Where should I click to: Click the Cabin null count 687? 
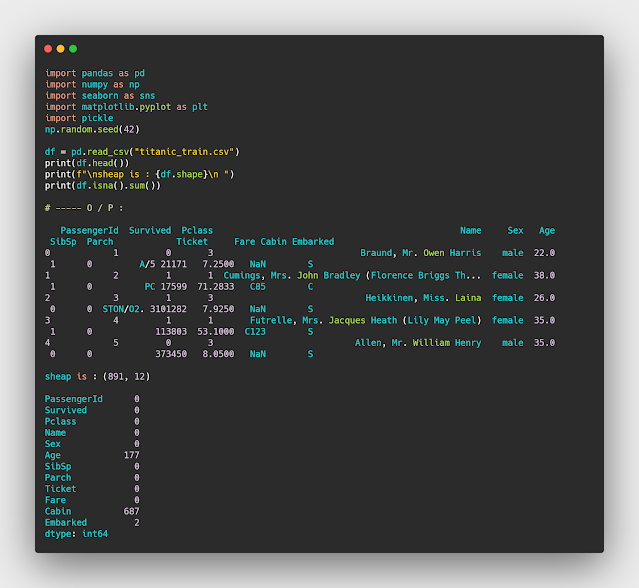tap(131, 511)
